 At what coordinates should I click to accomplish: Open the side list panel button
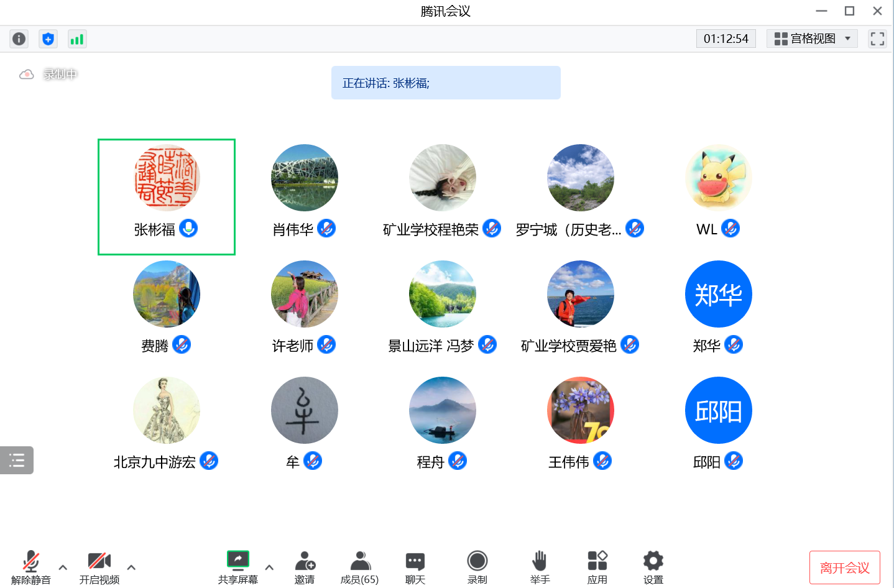(x=17, y=461)
